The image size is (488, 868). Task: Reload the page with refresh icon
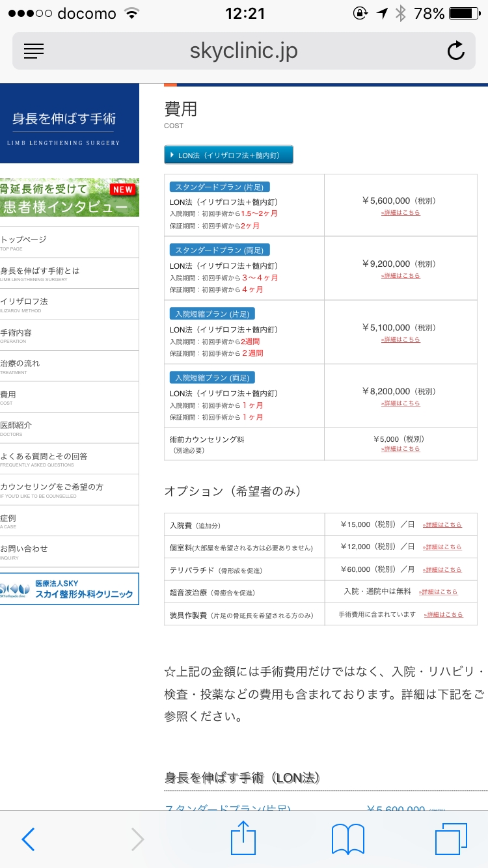[x=456, y=51]
